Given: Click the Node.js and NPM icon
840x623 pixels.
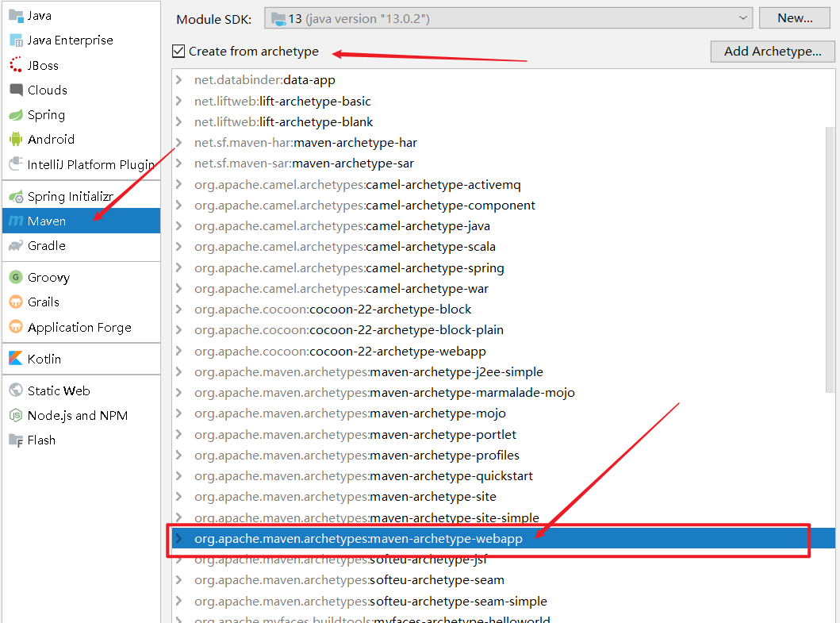Looking at the screenshot, I should [16, 416].
